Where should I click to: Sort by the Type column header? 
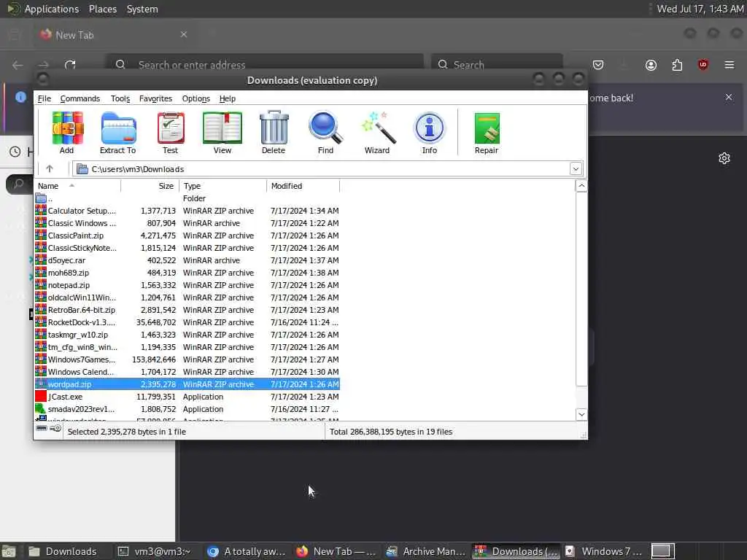pyautogui.click(x=222, y=186)
